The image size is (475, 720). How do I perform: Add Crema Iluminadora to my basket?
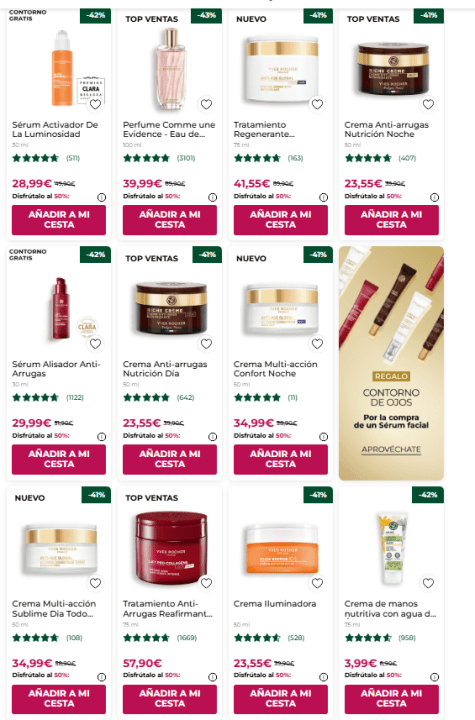tap(281, 699)
